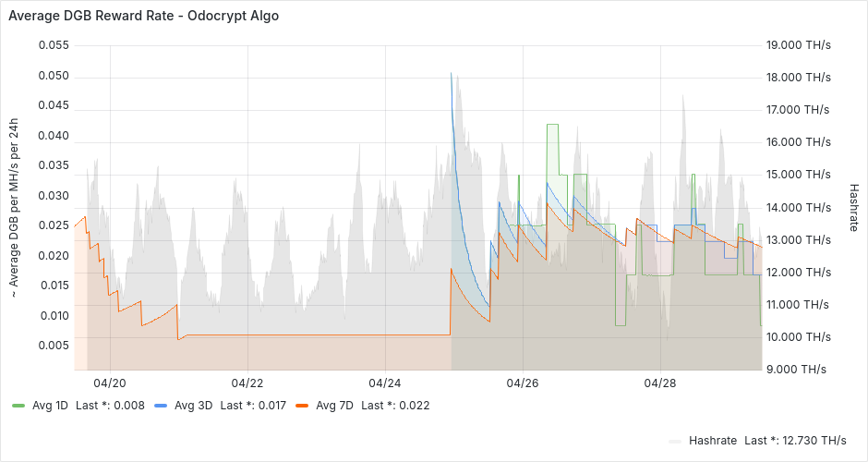Select the 04/26 x-axis tick label
This screenshot has width=868, height=462.
click(x=523, y=382)
